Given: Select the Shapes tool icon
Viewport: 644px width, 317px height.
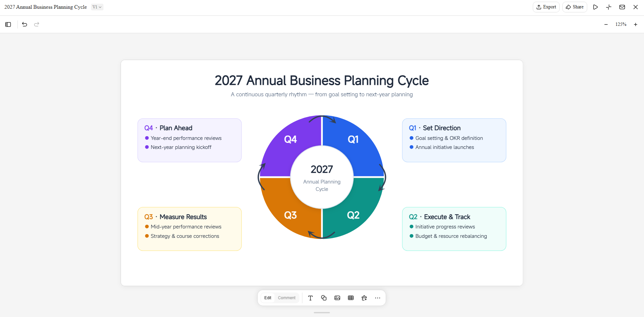Looking at the screenshot, I should click(x=324, y=298).
